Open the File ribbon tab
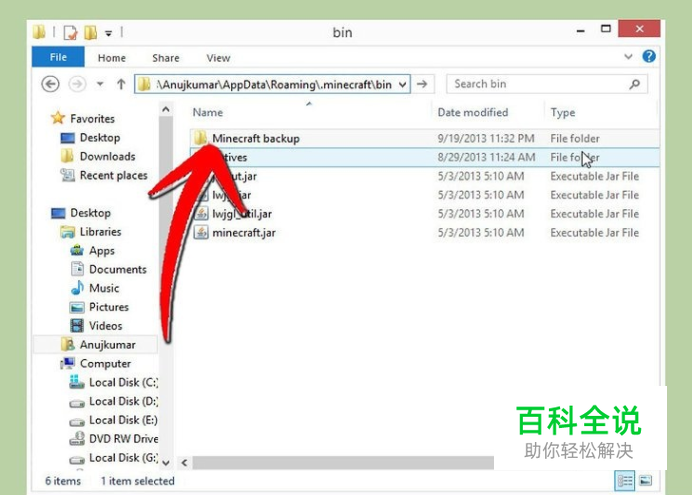 (58, 57)
